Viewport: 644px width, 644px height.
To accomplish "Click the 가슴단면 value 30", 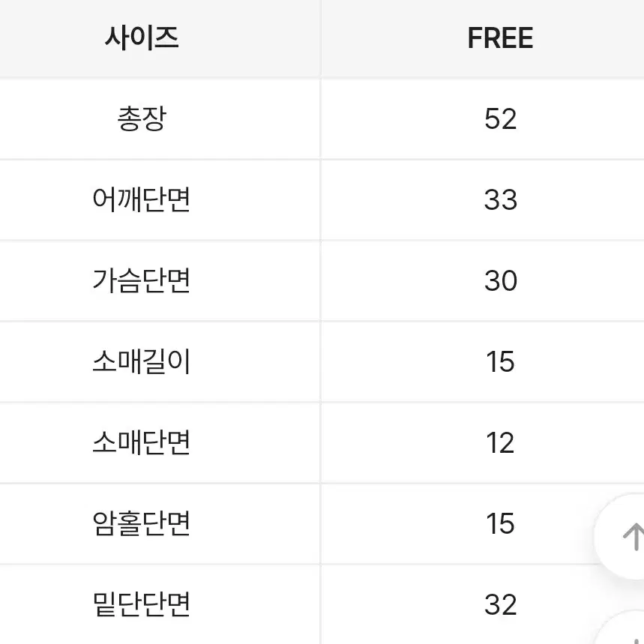I will 500,280.
